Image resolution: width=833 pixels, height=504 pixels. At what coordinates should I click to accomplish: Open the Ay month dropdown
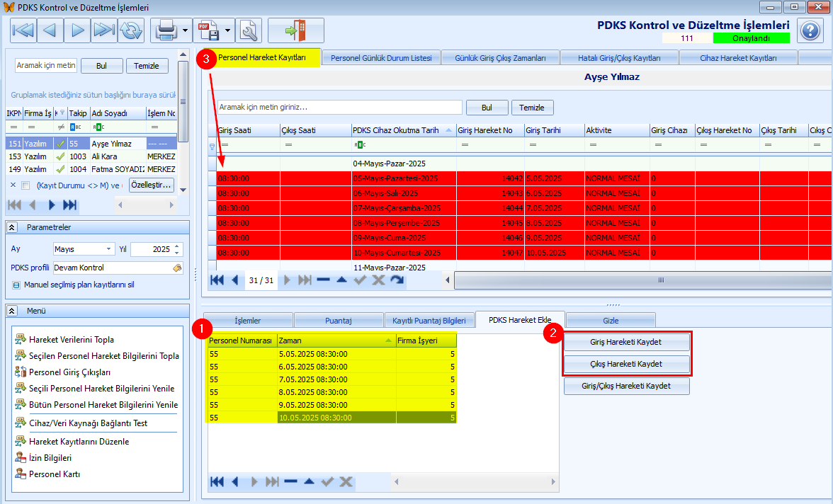coord(108,249)
